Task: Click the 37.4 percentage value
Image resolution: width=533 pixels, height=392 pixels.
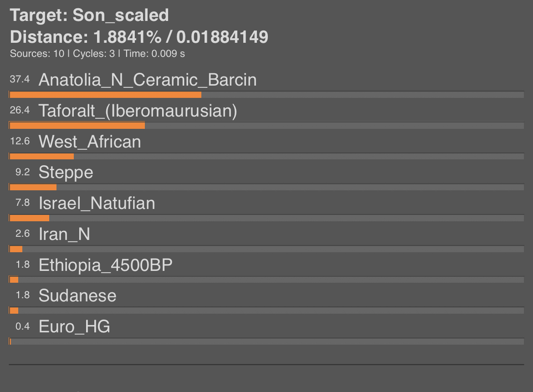Action: [x=20, y=80]
